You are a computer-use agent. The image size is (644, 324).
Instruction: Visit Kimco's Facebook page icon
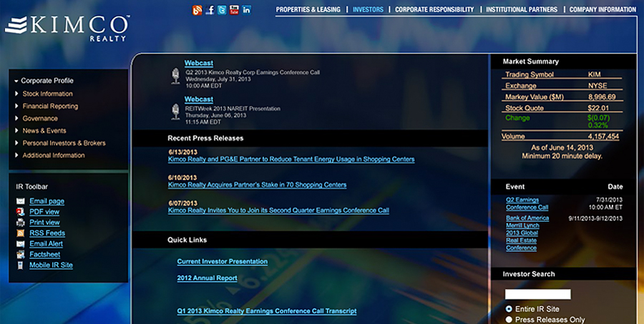pyautogui.click(x=210, y=10)
